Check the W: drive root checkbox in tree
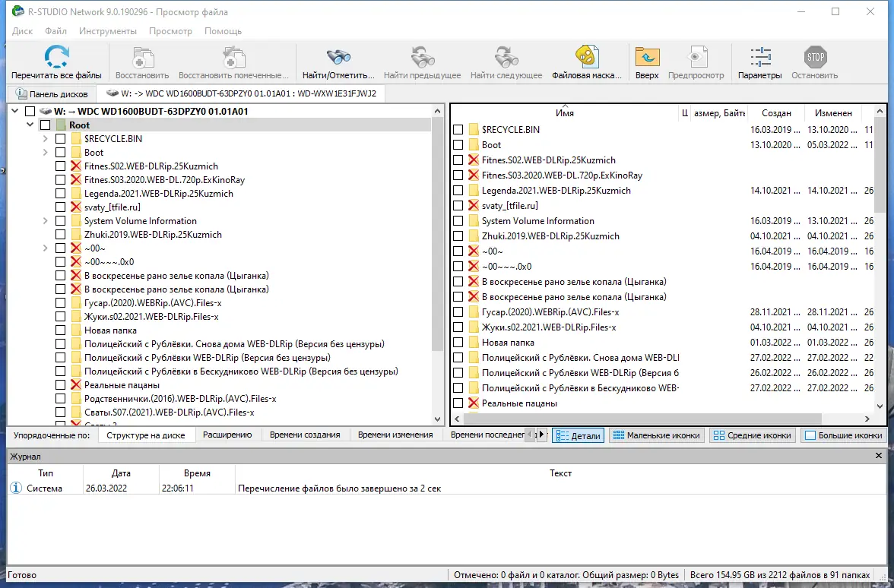Image resolution: width=894 pixels, height=588 pixels. [x=30, y=111]
